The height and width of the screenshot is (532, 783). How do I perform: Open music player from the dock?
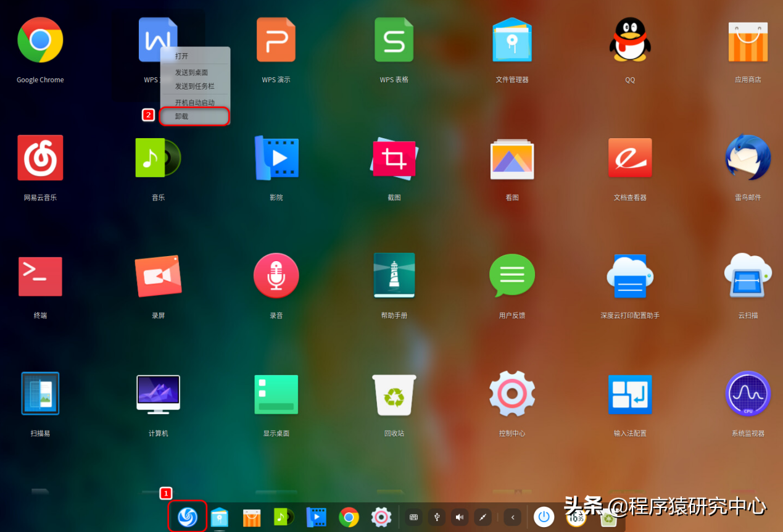point(284,517)
